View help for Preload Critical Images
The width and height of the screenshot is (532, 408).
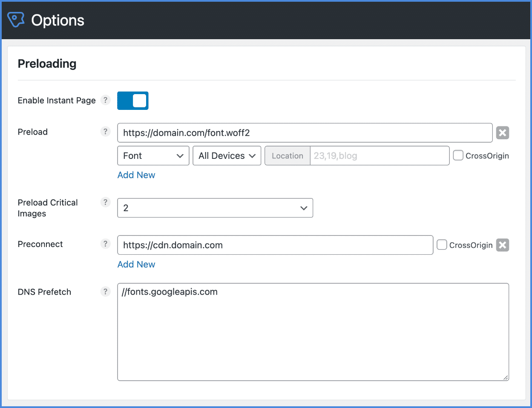click(x=105, y=202)
